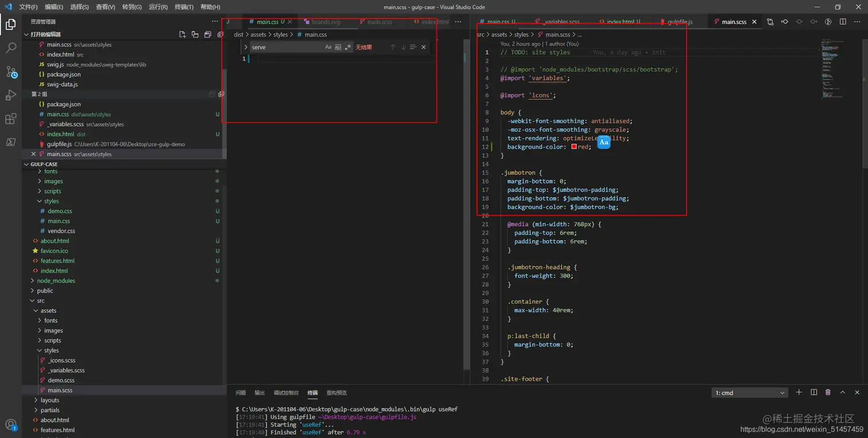
Task: Click the go to previous change icon
Action: point(784,22)
